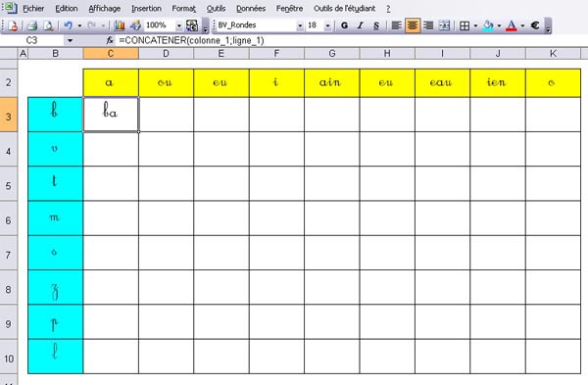Open the font color palette dropdown arrow
Image resolution: width=588 pixels, height=385 pixels.
point(522,25)
